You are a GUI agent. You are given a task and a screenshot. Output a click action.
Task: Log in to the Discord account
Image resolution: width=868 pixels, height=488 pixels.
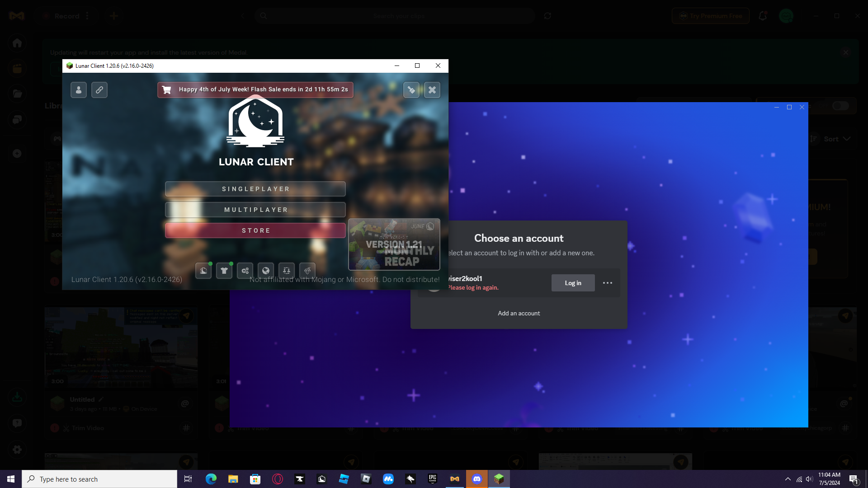pos(573,283)
